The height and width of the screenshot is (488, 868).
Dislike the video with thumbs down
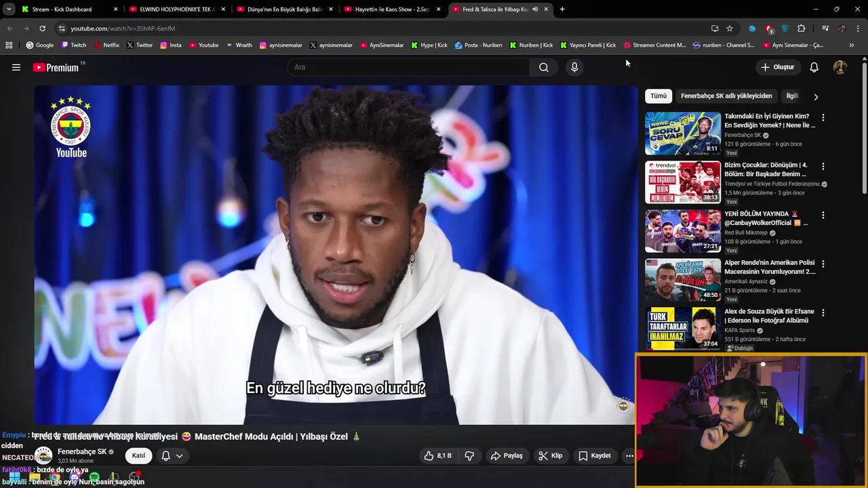tap(469, 455)
